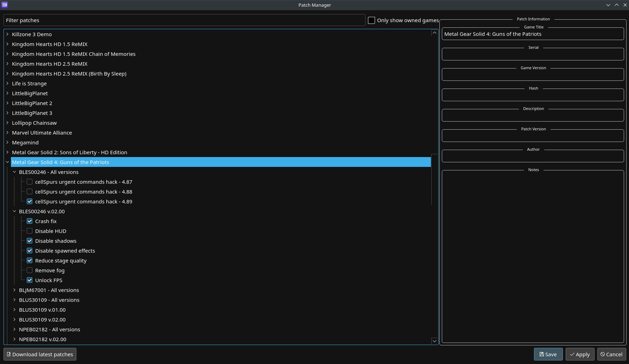Select Kingdom Hearts HD 1.5 ReMIX row
This screenshot has height=364, width=629.
pyautogui.click(x=221, y=44)
